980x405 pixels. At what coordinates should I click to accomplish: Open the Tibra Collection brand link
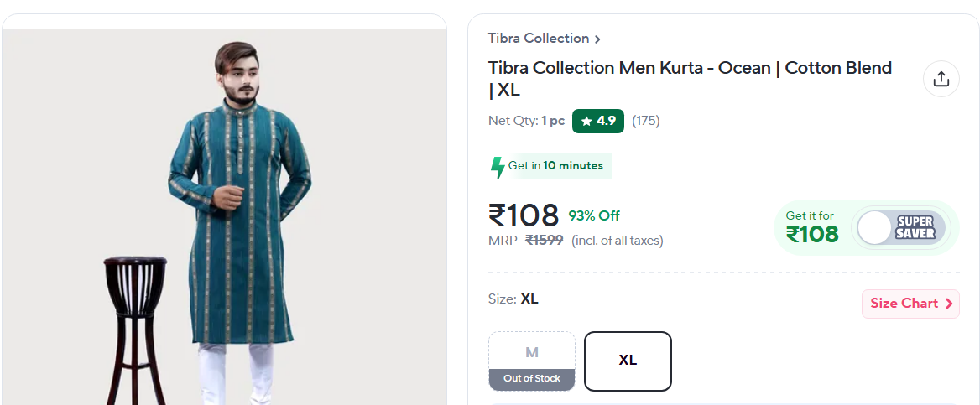[x=539, y=39]
